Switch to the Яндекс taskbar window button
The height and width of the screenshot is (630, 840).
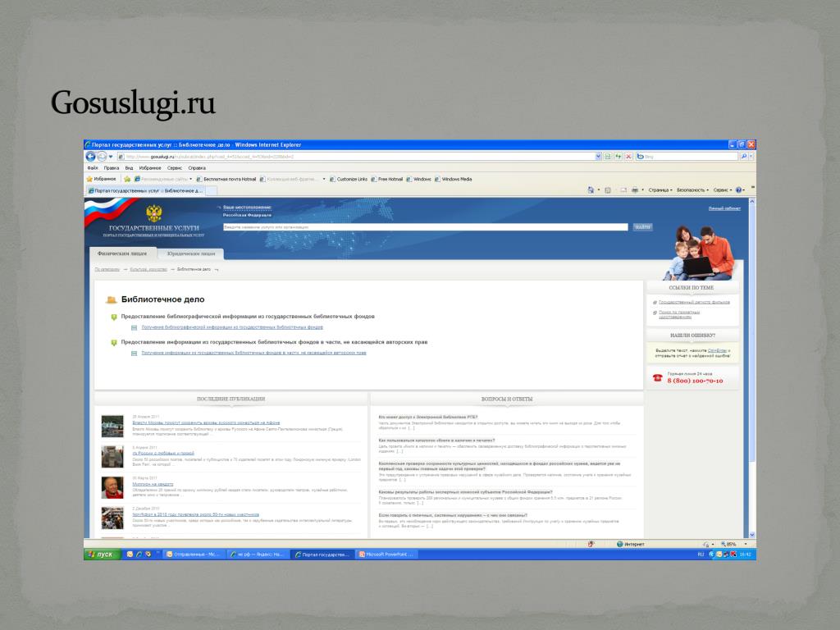(x=257, y=555)
